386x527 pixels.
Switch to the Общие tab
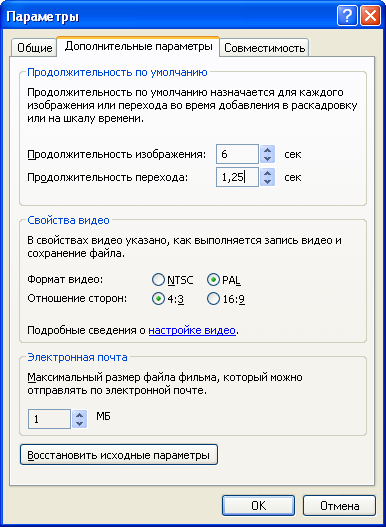(34, 48)
